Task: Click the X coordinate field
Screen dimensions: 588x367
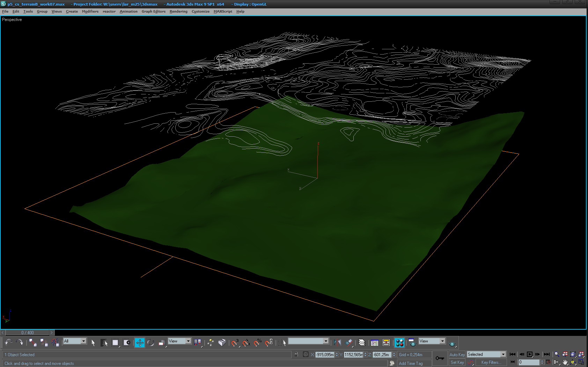Action: 325,355
